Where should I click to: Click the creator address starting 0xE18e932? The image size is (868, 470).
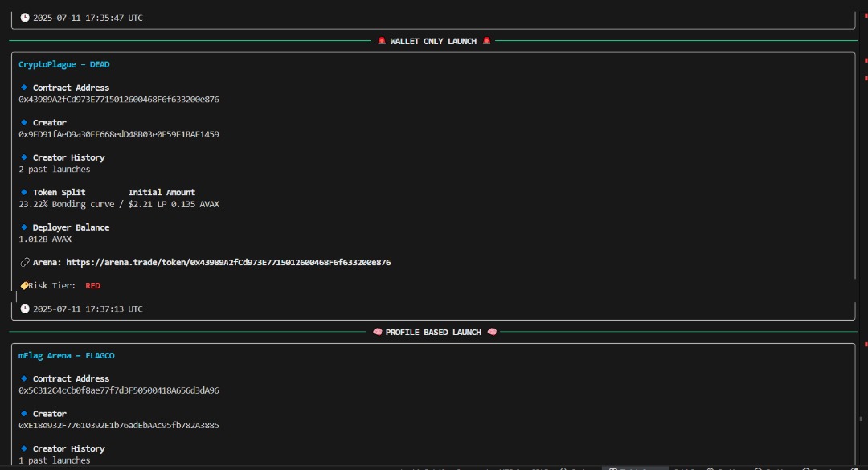[119, 425]
